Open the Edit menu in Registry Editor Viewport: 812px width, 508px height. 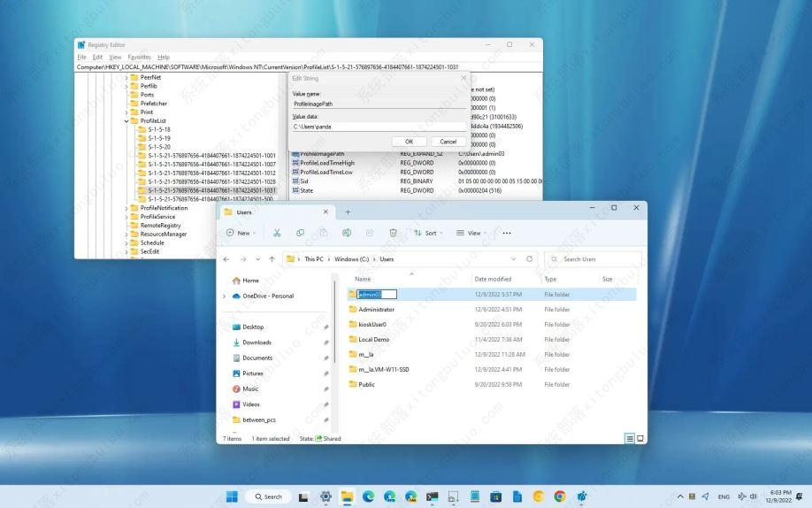coord(97,58)
